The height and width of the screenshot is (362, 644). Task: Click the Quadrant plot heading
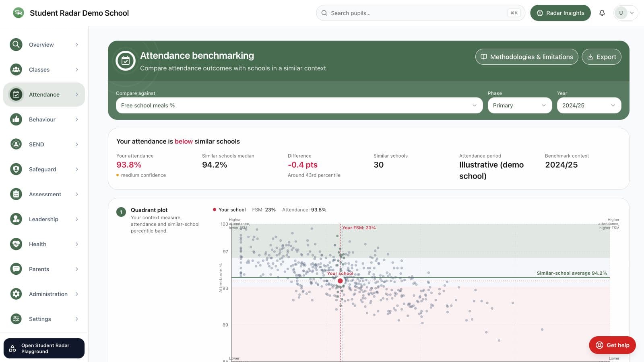(x=149, y=210)
